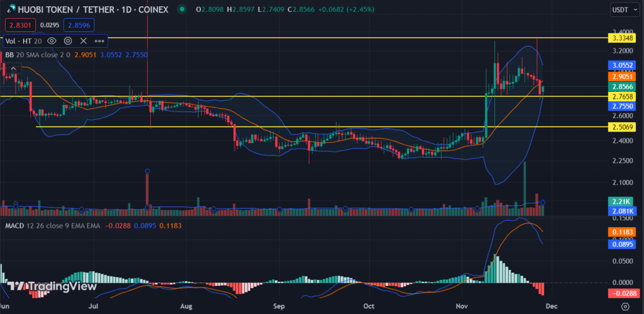Click the green market status dot
This screenshot has height=314, width=644.
coord(182,9)
